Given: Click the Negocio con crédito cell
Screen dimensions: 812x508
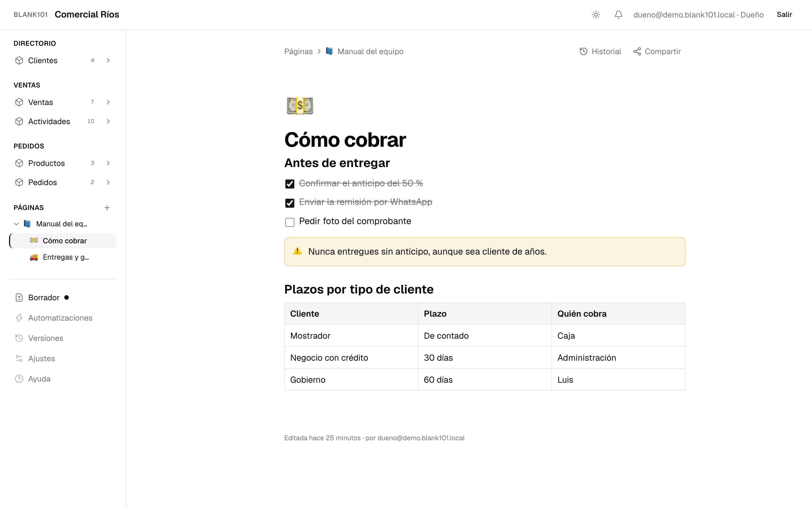Looking at the screenshot, I should [x=351, y=358].
